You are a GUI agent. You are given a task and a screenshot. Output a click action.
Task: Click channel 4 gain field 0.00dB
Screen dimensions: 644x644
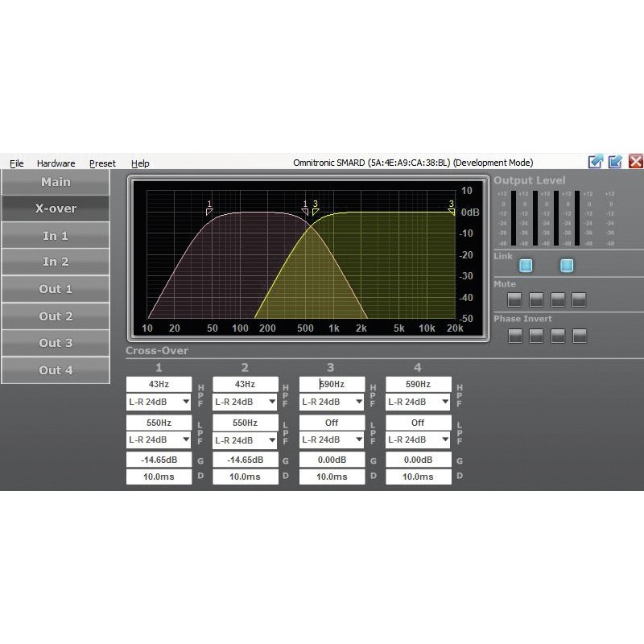click(418, 460)
